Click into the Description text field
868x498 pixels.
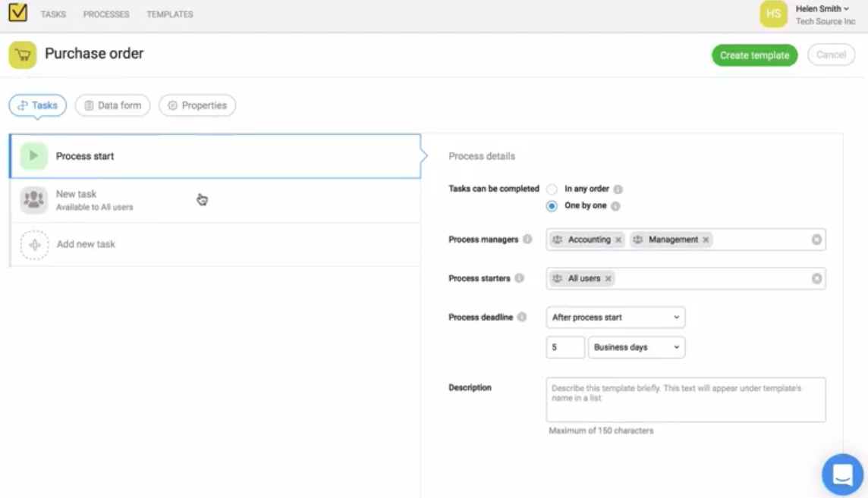[685, 399]
